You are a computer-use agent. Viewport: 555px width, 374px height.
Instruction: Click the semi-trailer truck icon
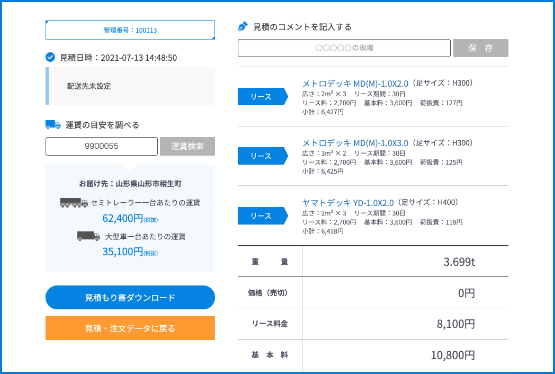[x=74, y=203]
